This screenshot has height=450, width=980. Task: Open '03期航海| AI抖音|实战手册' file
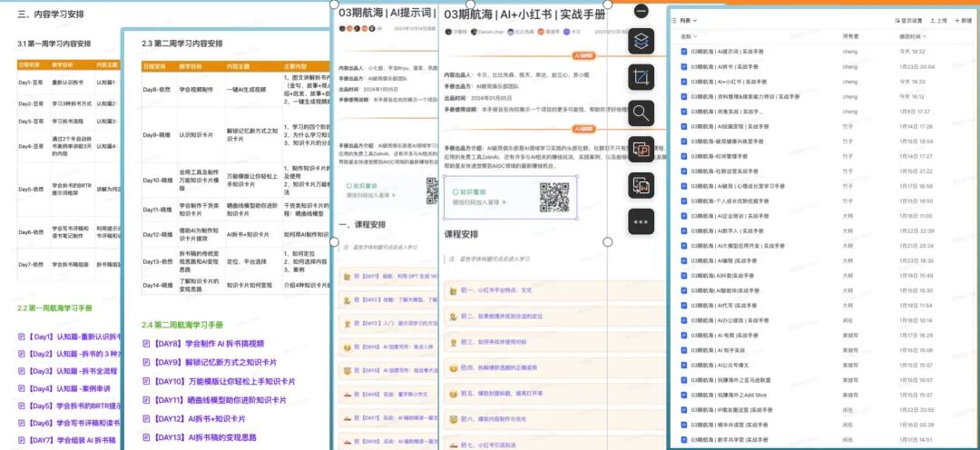pos(722,276)
